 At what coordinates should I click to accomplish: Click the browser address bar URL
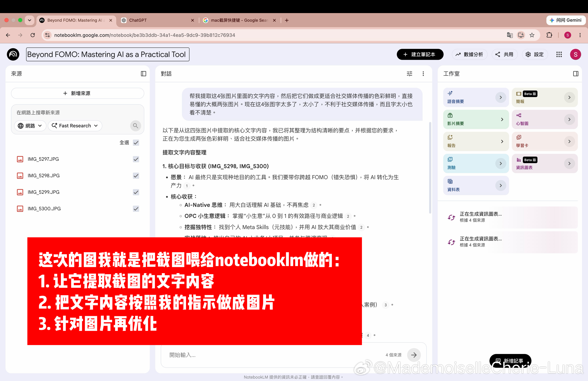145,35
